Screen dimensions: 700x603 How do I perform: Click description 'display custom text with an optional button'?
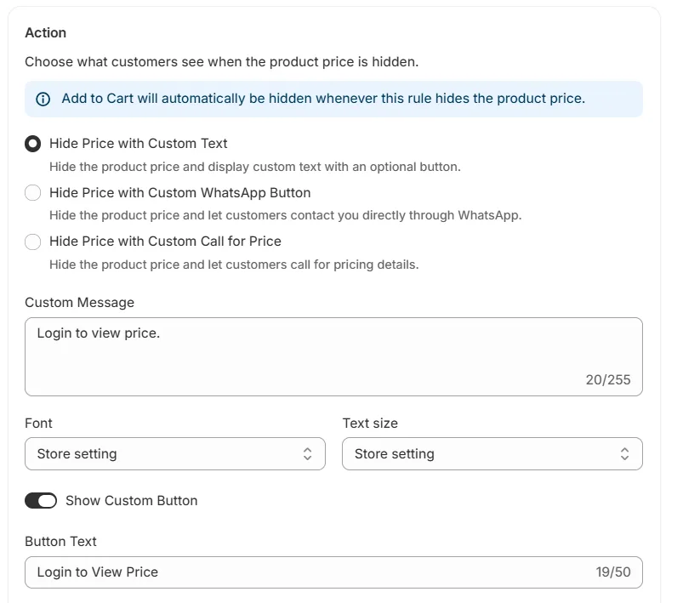334,167
